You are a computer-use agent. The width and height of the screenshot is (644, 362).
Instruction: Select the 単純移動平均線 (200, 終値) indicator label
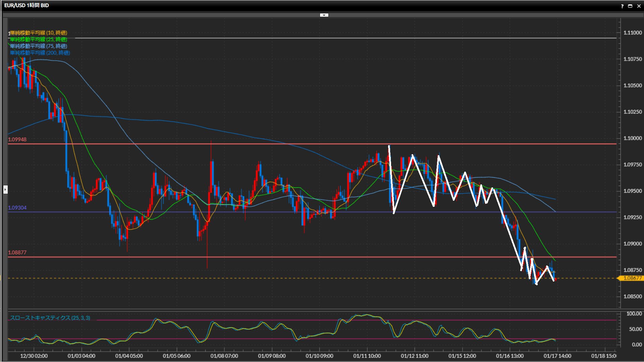pyautogui.click(x=40, y=53)
